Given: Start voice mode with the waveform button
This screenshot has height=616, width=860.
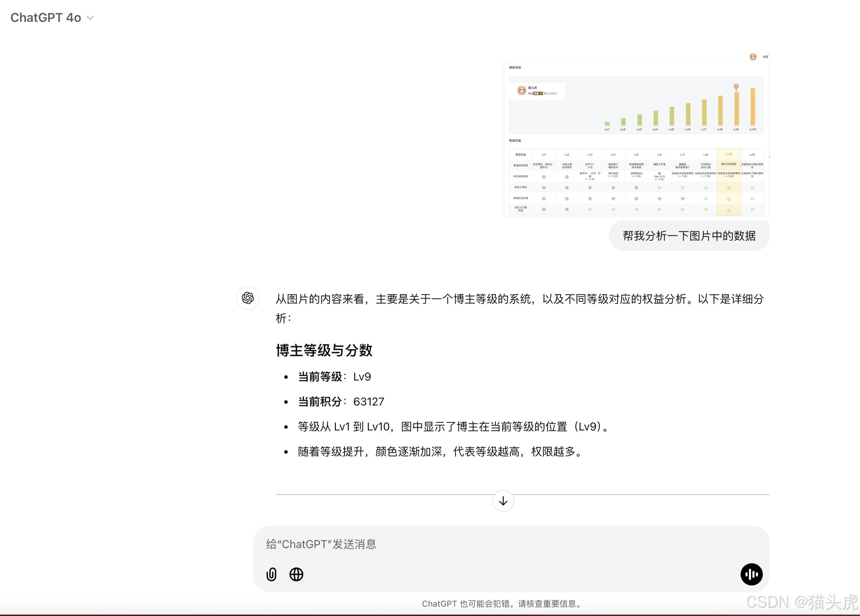Looking at the screenshot, I should [751, 574].
